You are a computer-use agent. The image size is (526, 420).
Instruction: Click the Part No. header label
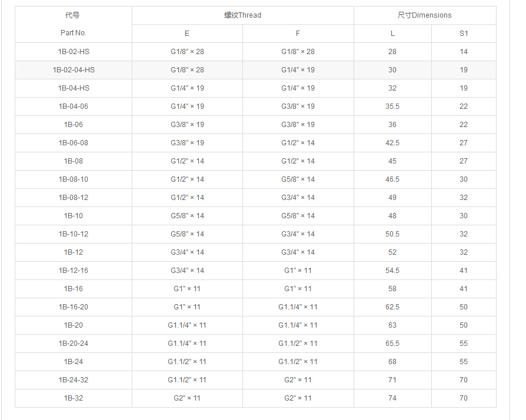pyautogui.click(x=74, y=33)
